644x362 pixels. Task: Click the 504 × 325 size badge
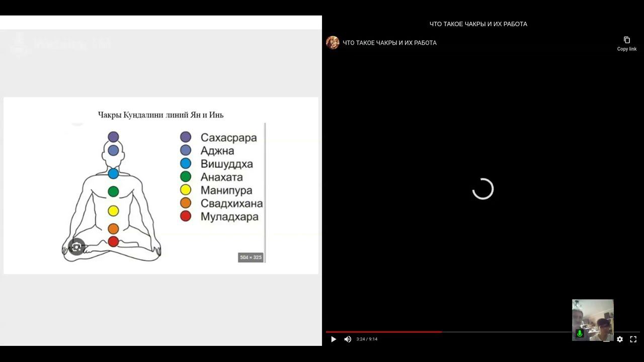click(251, 257)
